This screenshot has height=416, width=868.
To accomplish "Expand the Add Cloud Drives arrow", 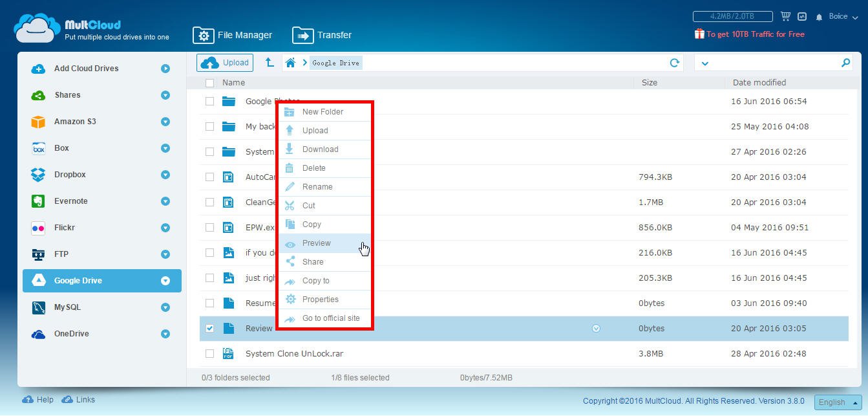I will pyautogui.click(x=165, y=69).
